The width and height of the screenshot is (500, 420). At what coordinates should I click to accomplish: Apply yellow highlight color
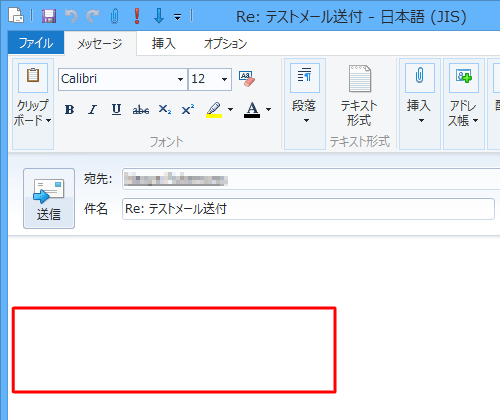tap(214, 110)
